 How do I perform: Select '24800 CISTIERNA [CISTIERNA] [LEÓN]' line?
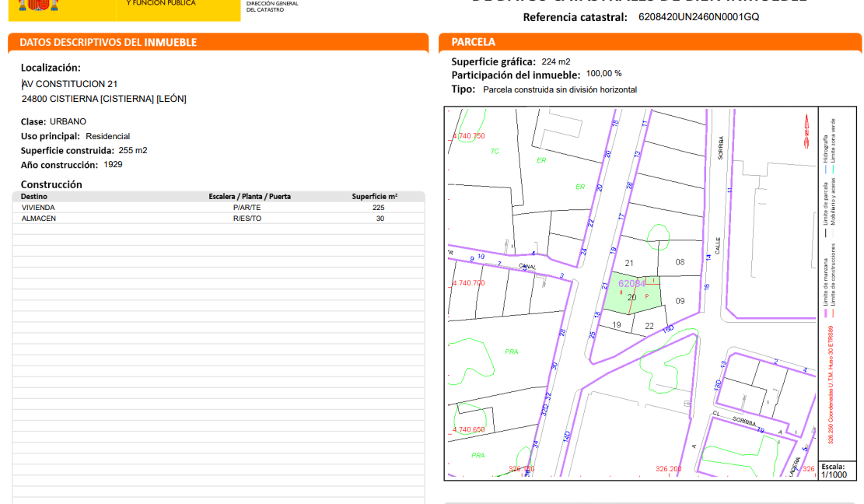click(x=104, y=99)
